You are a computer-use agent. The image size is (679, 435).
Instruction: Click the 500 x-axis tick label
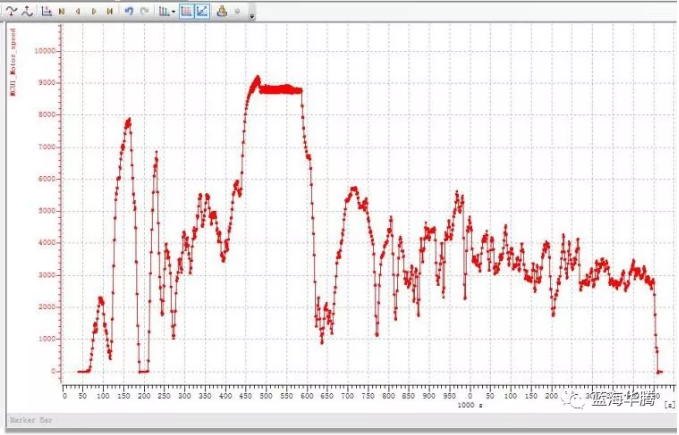pyautogui.click(x=266, y=396)
